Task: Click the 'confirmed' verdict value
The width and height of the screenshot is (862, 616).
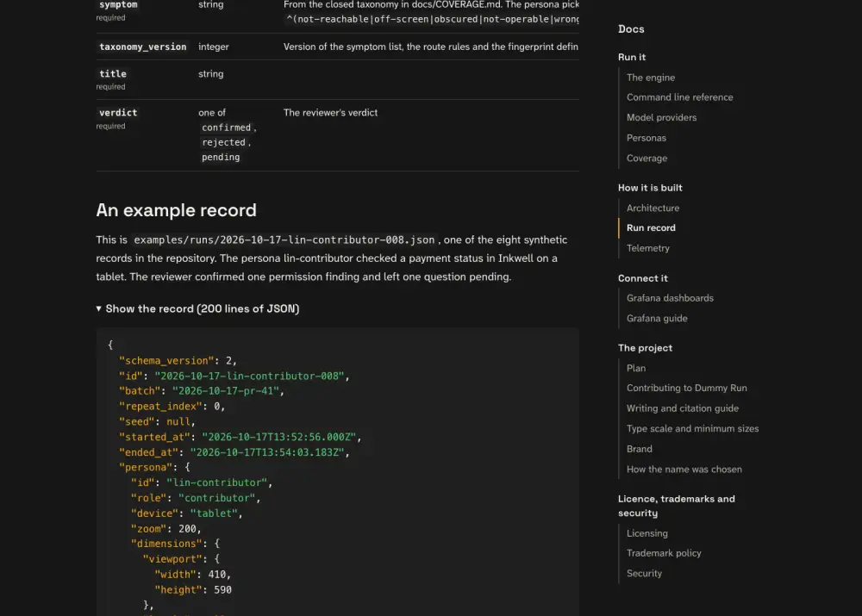Action: (226, 128)
